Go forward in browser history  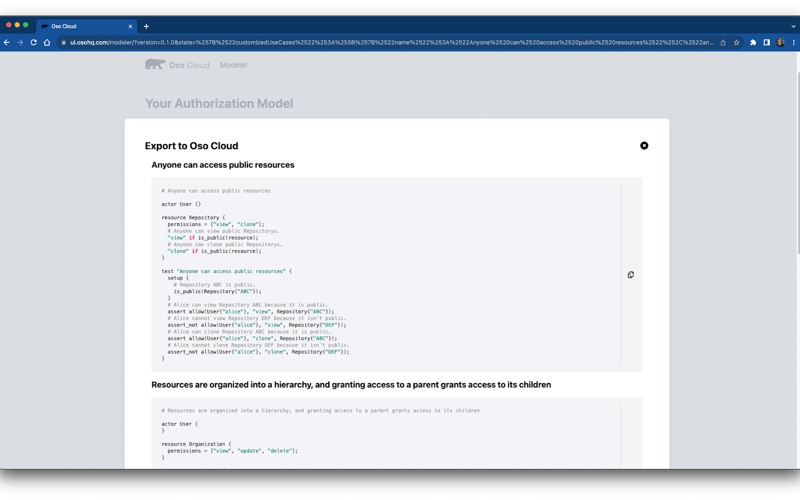click(x=20, y=42)
